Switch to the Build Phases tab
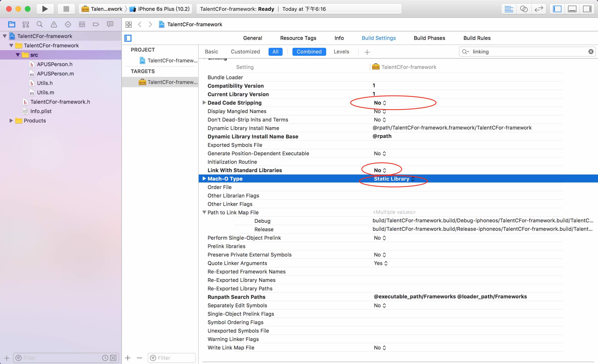Viewport: 598px width, 364px height. click(x=429, y=38)
